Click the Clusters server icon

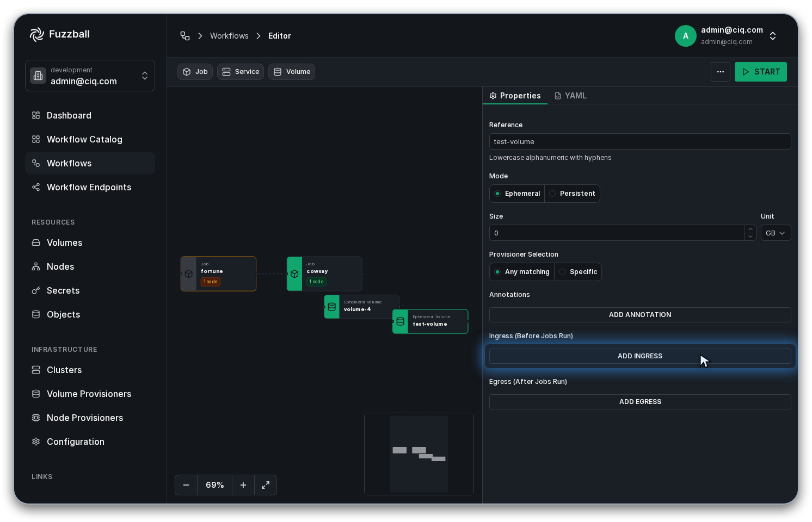(x=36, y=370)
